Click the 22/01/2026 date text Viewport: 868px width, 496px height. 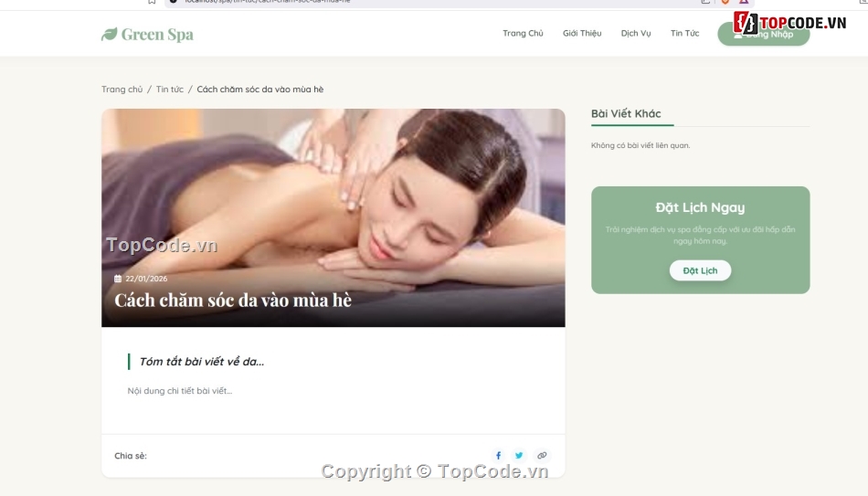(146, 279)
